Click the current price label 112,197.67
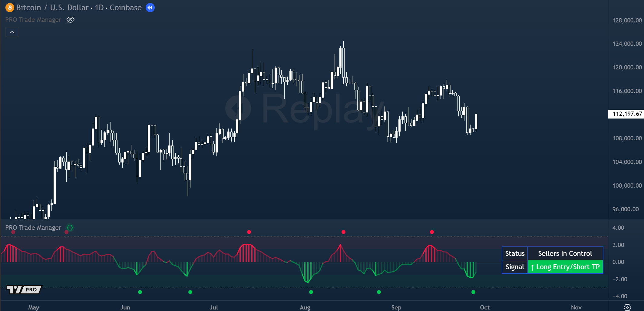The width and height of the screenshot is (644, 311). click(x=626, y=114)
